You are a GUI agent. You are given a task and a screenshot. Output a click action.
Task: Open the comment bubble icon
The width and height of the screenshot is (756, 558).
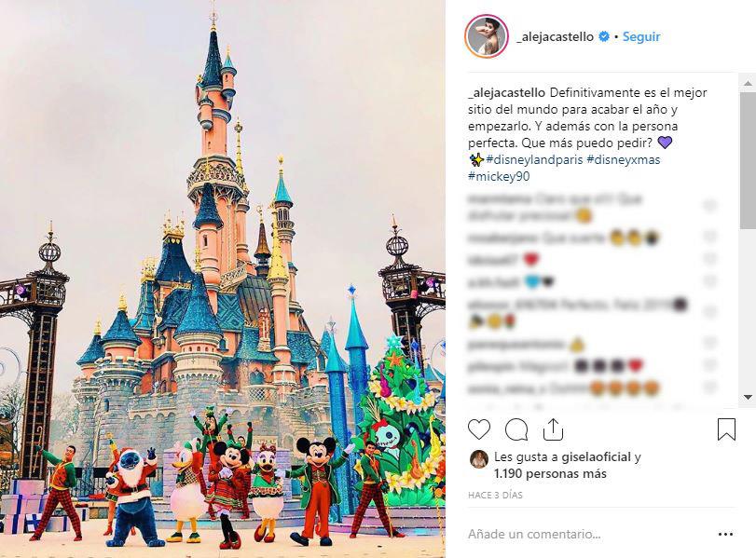click(516, 429)
